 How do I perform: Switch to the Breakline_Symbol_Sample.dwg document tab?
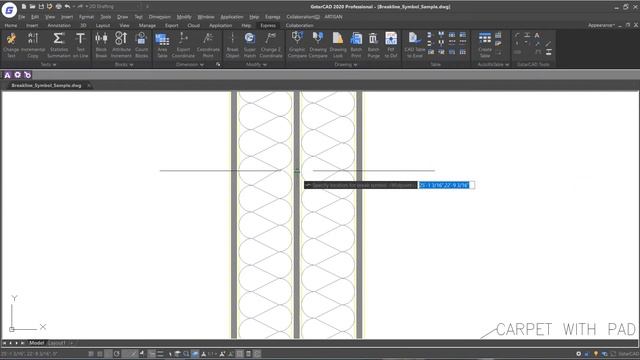(x=46, y=85)
